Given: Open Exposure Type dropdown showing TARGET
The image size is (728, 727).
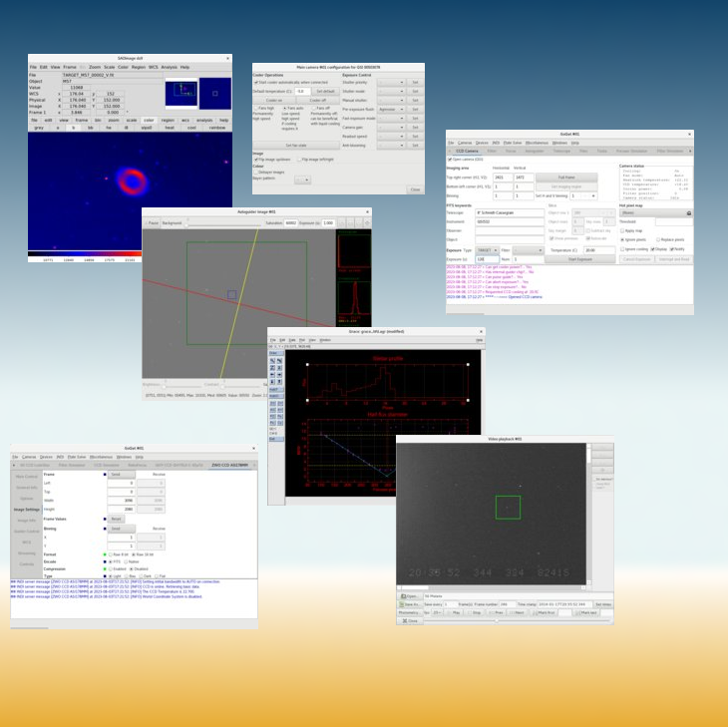Looking at the screenshot, I should tap(487, 250).
